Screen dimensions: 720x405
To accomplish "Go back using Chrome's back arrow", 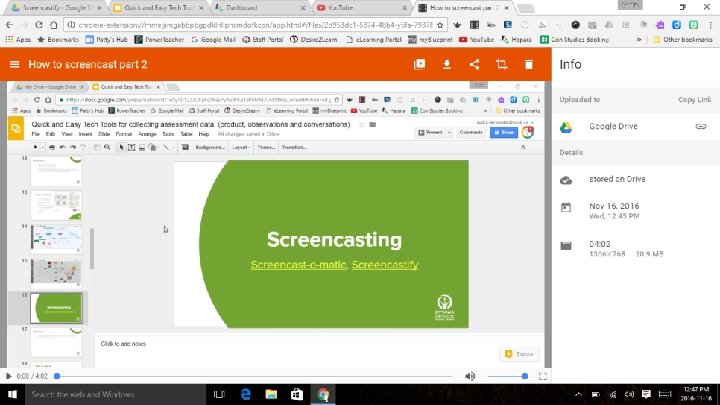I will point(10,25).
